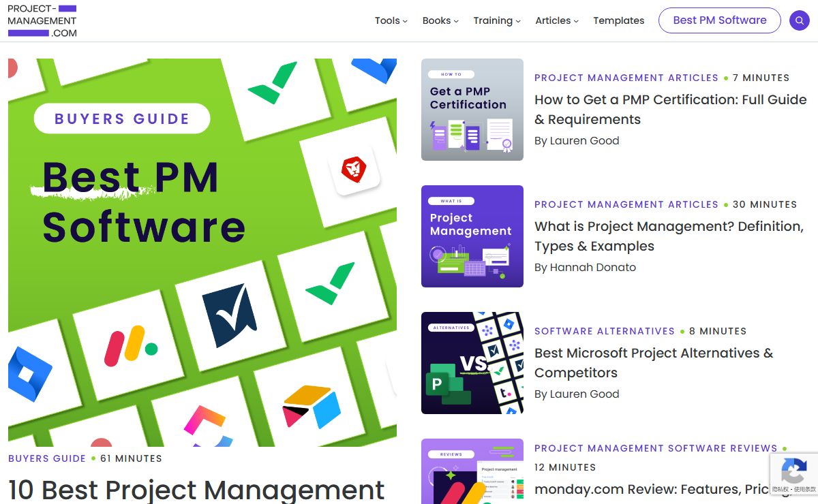Open Best Microsoft Project Alternatives article title

[x=654, y=362]
